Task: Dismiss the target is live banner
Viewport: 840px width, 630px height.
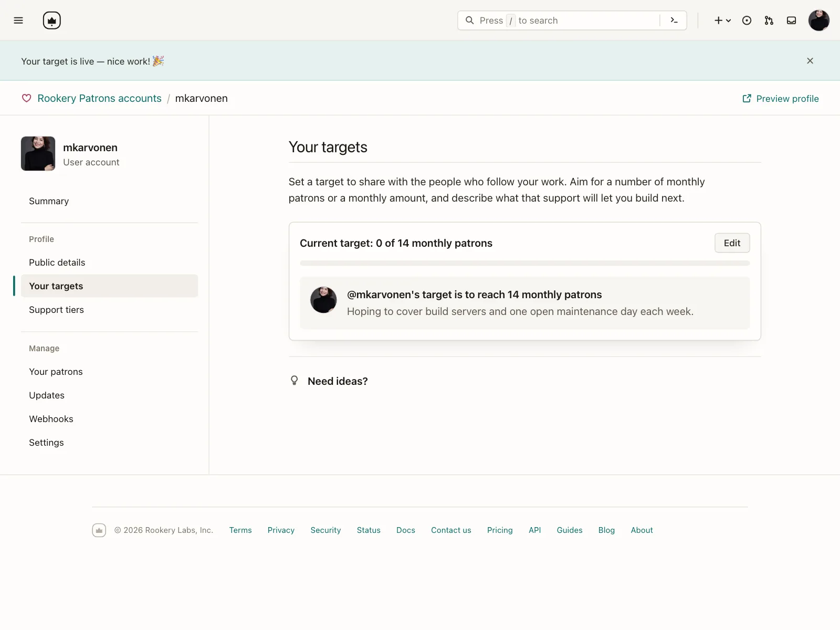Action: [810, 61]
